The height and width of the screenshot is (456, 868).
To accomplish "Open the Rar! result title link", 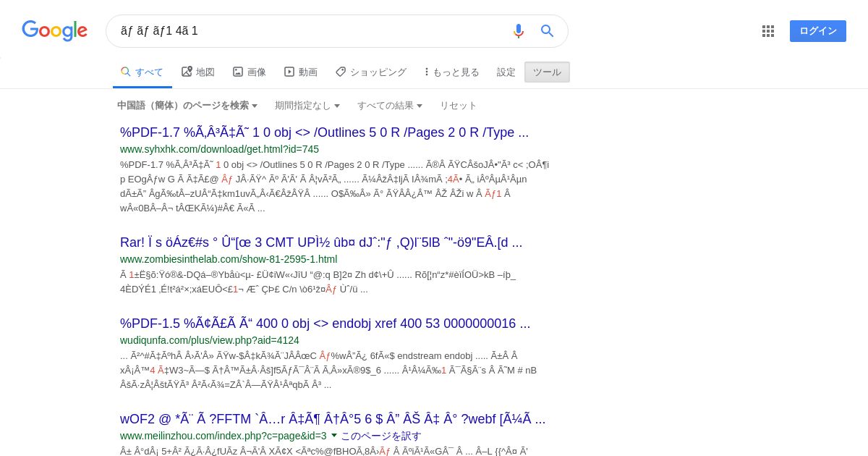I will [321, 242].
